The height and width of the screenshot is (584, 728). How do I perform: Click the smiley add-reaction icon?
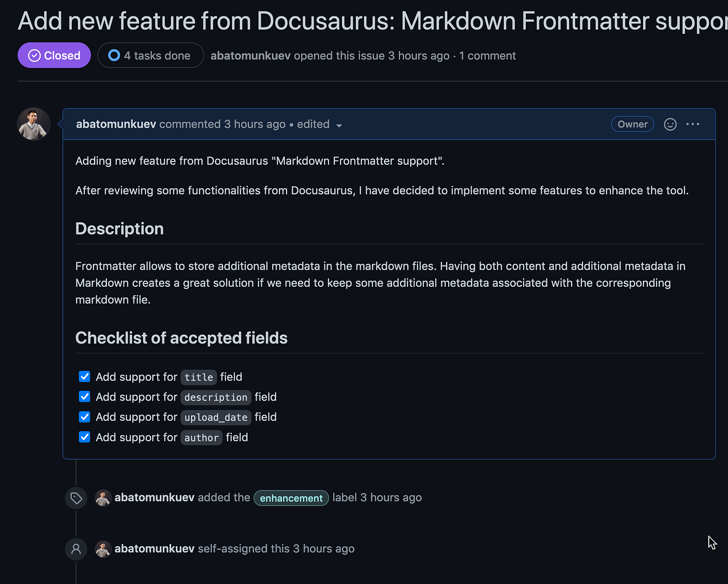point(670,124)
